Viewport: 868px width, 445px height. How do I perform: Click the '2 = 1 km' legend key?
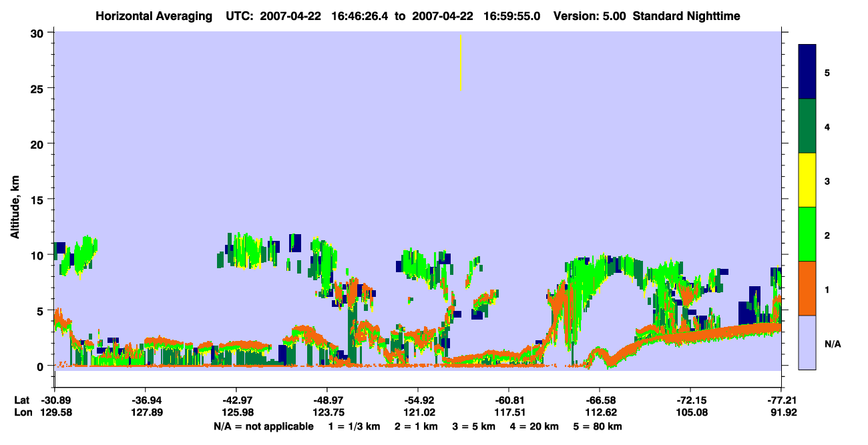[x=416, y=426]
